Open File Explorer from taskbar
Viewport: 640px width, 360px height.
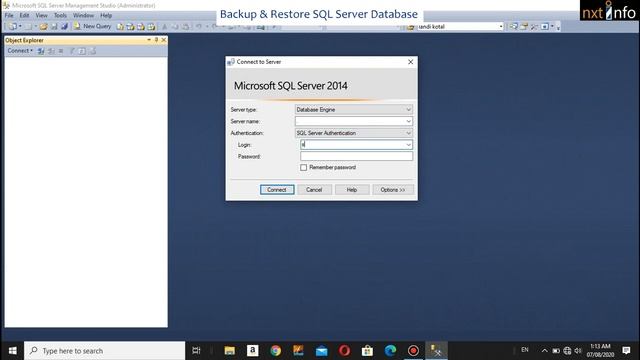coord(229,351)
